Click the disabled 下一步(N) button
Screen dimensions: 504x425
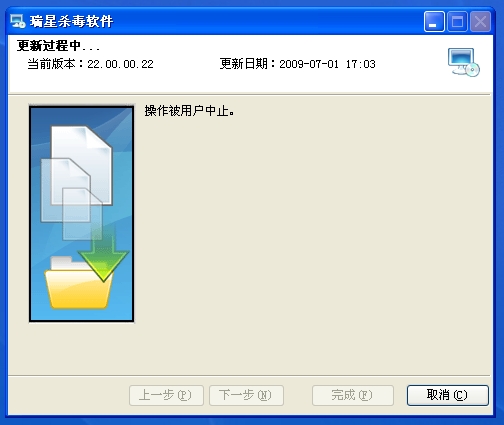246,395
